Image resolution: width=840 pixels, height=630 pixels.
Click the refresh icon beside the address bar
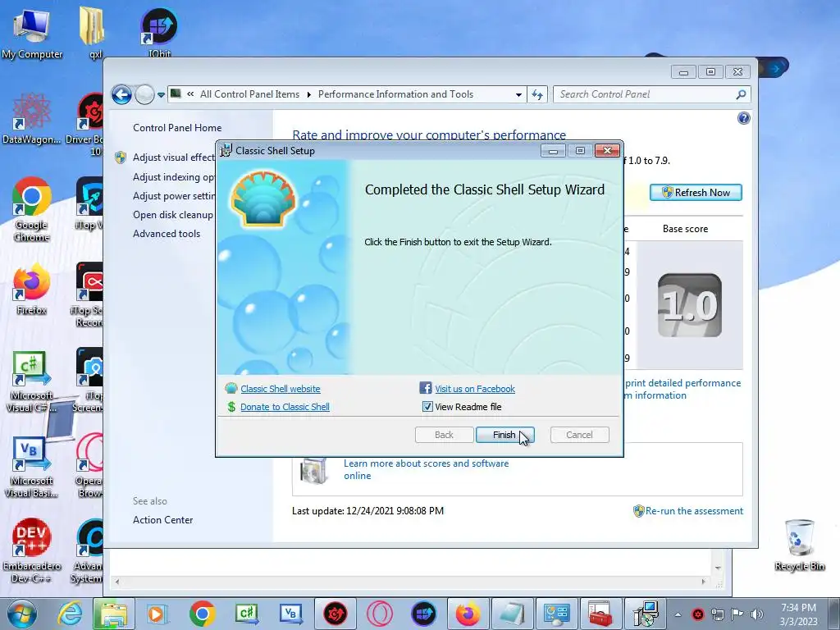click(x=536, y=95)
